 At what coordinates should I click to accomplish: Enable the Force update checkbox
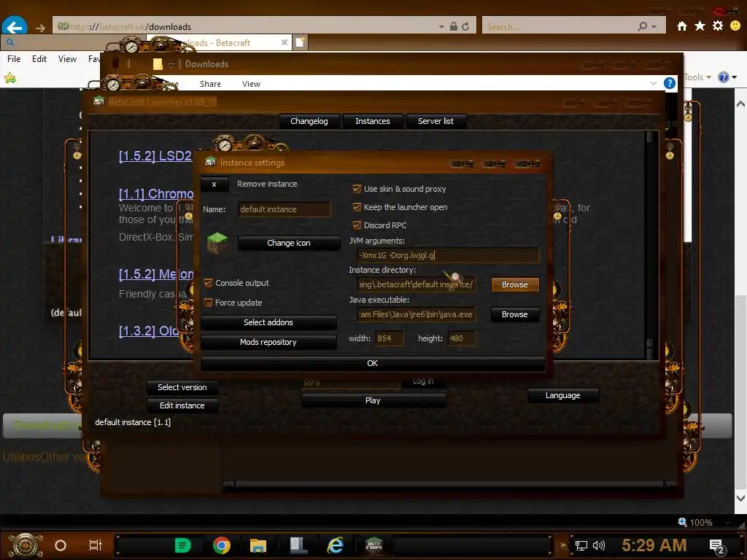(x=208, y=303)
